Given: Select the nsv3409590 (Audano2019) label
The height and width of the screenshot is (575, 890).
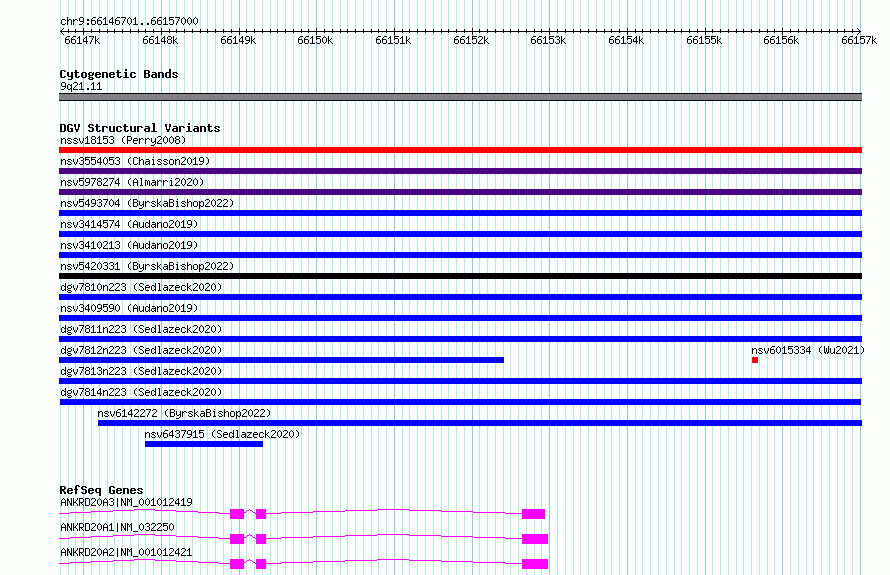Looking at the screenshot, I should tap(129, 308).
